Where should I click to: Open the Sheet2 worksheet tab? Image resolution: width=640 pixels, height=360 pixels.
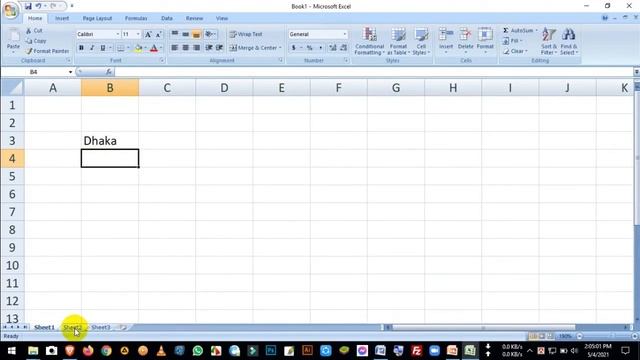72,327
